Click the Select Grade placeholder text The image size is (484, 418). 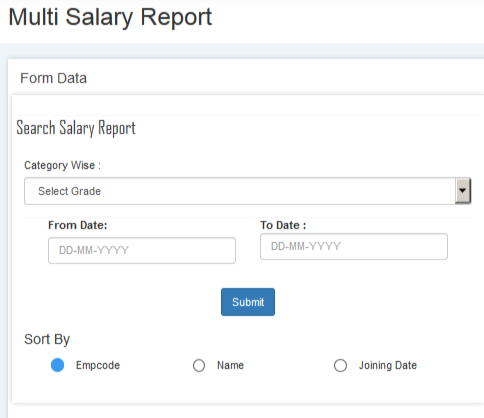[x=69, y=191]
